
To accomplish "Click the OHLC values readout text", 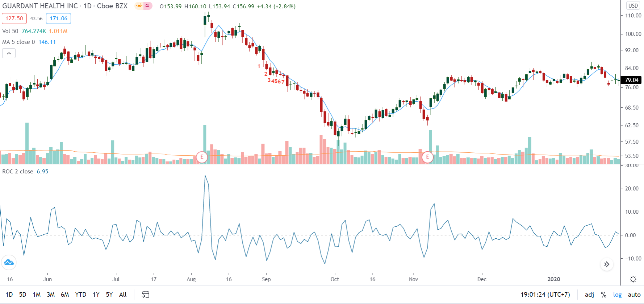I will tap(227, 6).
